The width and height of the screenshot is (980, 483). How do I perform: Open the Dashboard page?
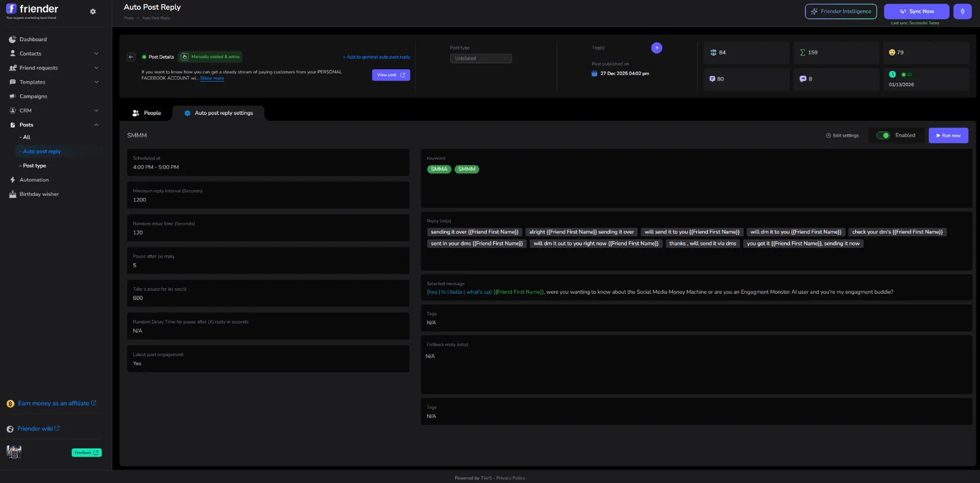32,39
